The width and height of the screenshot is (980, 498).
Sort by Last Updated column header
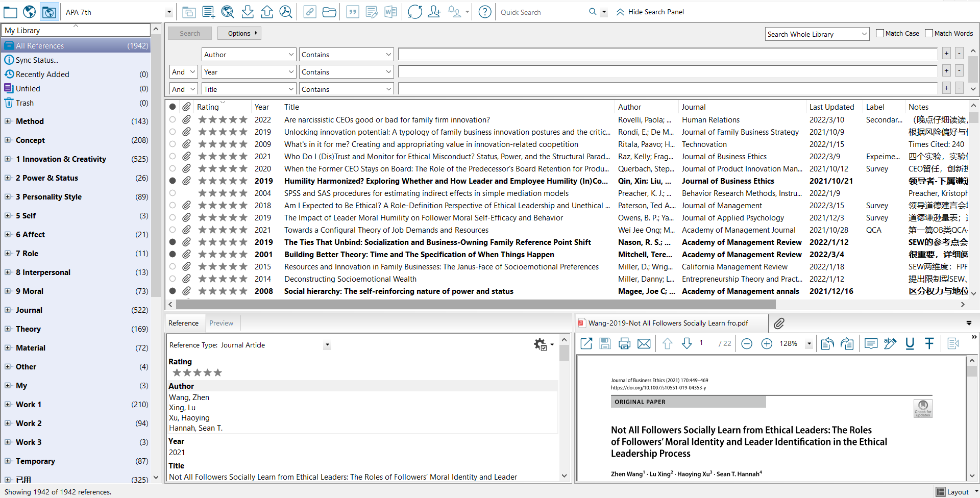(x=831, y=107)
